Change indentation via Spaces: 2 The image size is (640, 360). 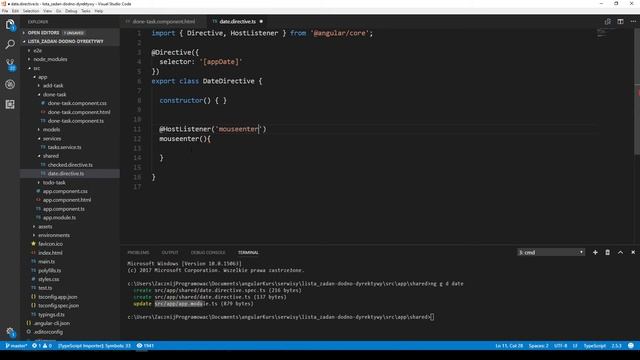point(538,346)
